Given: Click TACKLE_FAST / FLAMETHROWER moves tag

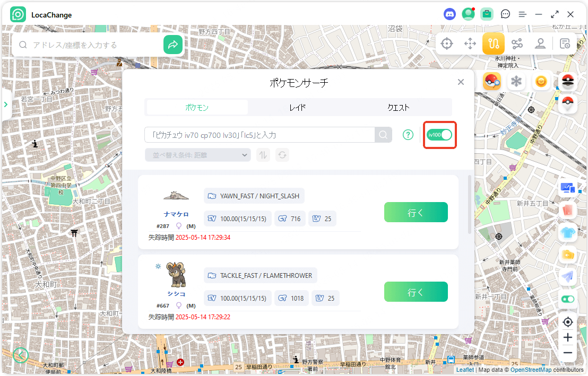Looking at the screenshot, I should point(261,276).
